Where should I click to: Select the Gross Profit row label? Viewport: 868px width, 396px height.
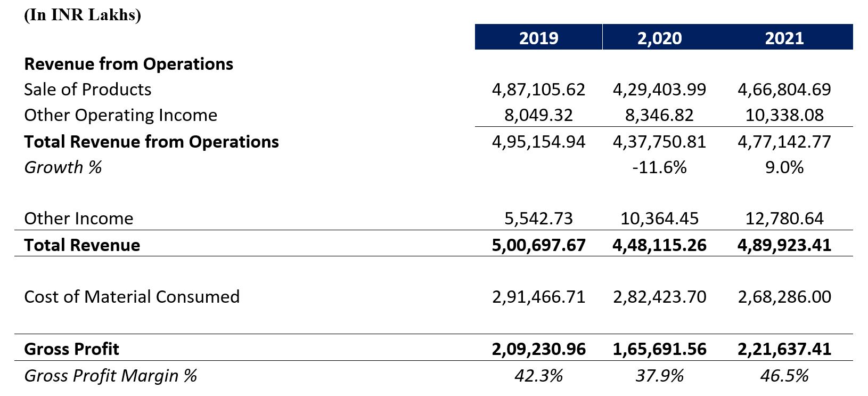click(x=71, y=349)
